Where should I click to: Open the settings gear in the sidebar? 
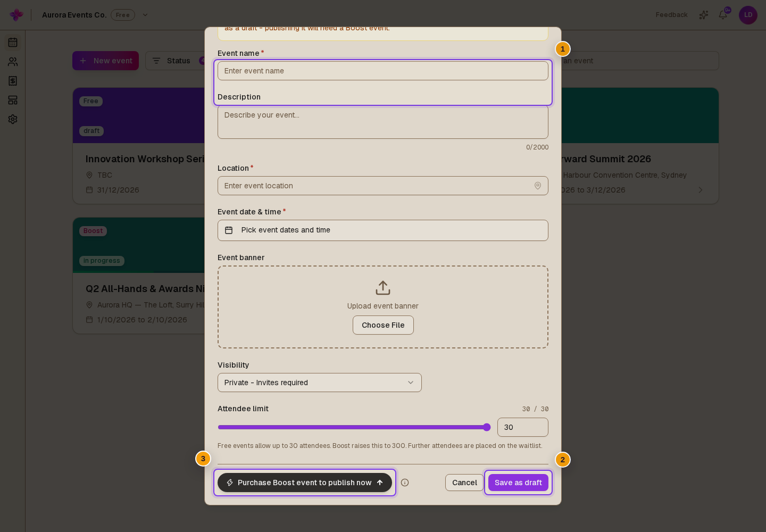[x=13, y=119]
